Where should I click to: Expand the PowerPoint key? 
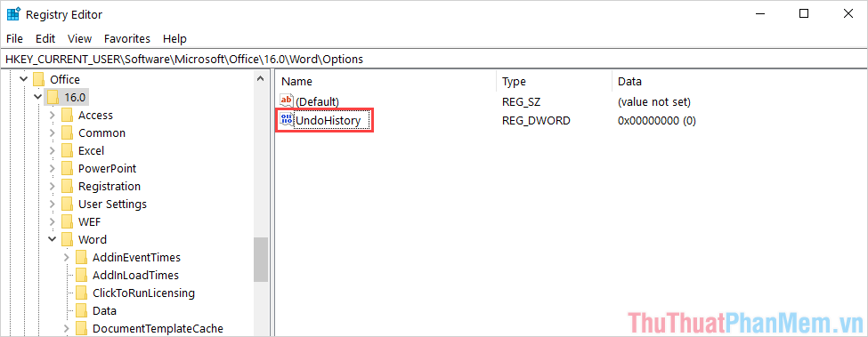[52, 169]
